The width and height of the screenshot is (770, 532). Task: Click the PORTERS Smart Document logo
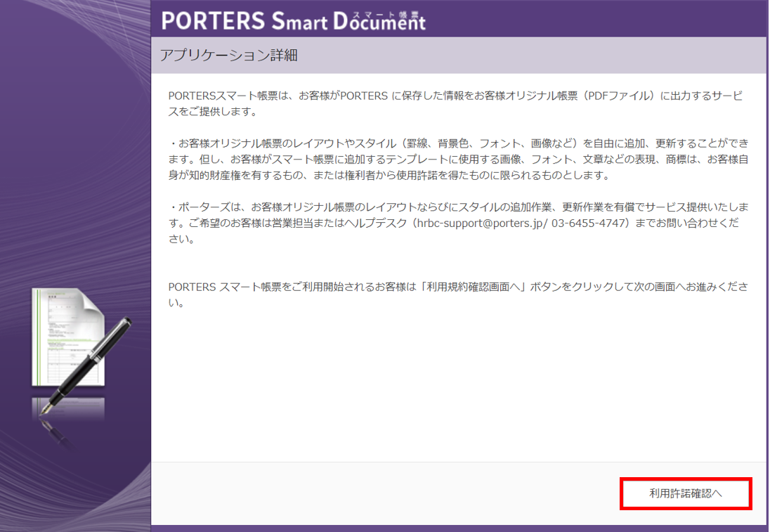point(293,21)
